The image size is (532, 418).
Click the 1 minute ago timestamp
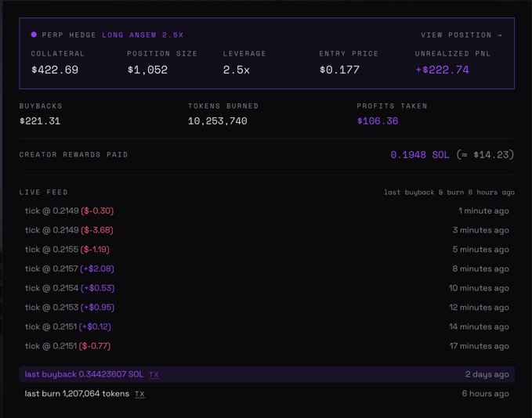tap(484, 211)
